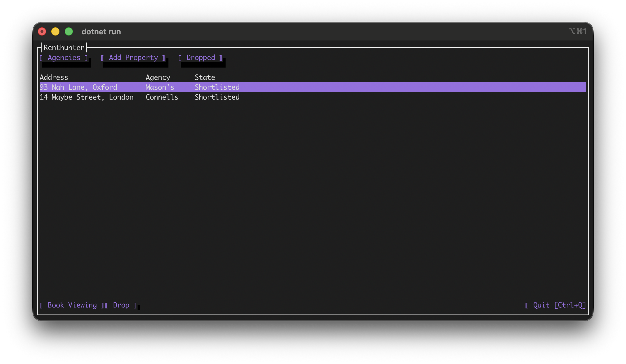Click Book Viewing for selected property
626x364 pixels.
[72, 305]
